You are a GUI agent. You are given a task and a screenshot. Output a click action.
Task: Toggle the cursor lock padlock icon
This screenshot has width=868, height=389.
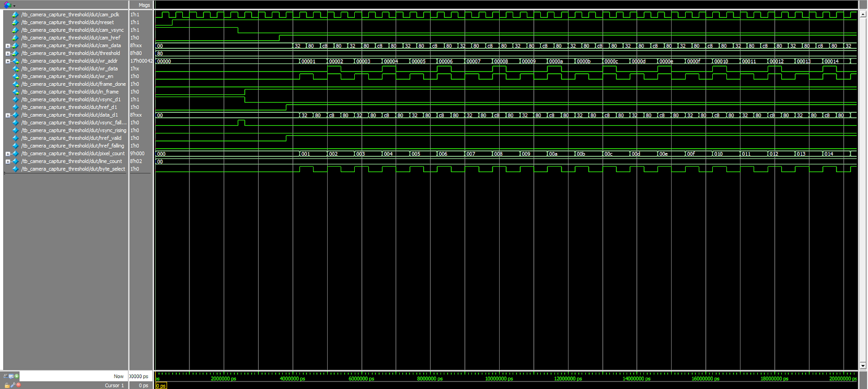[x=7, y=385]
